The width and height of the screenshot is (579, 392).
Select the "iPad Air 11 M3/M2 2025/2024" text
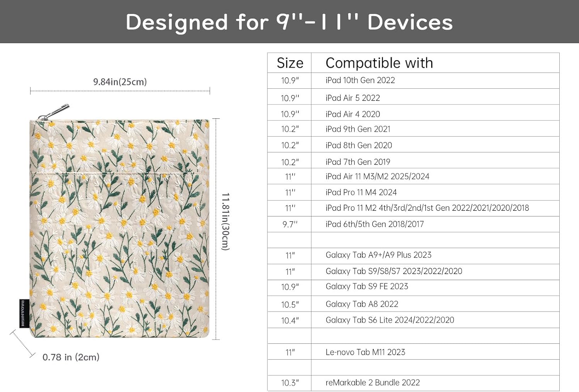coord(378,176)
